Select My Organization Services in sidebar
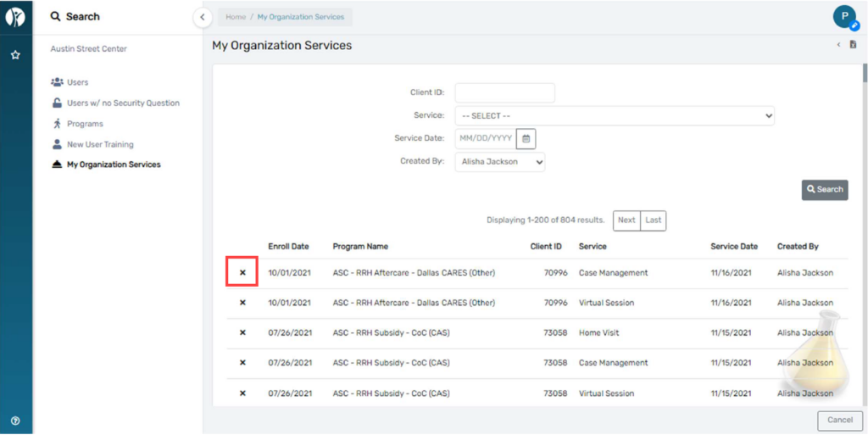Viewport: 868px width, 435px height. (x=114, y=165)
